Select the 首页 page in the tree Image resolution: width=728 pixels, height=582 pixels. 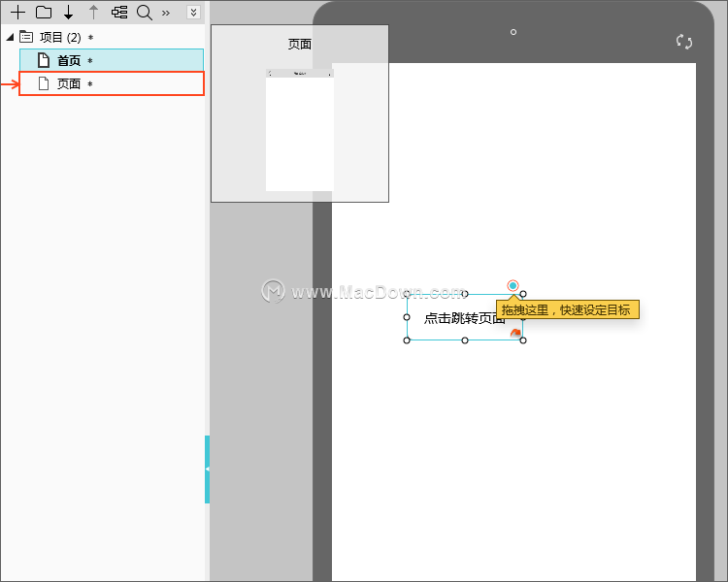point(112,60)
